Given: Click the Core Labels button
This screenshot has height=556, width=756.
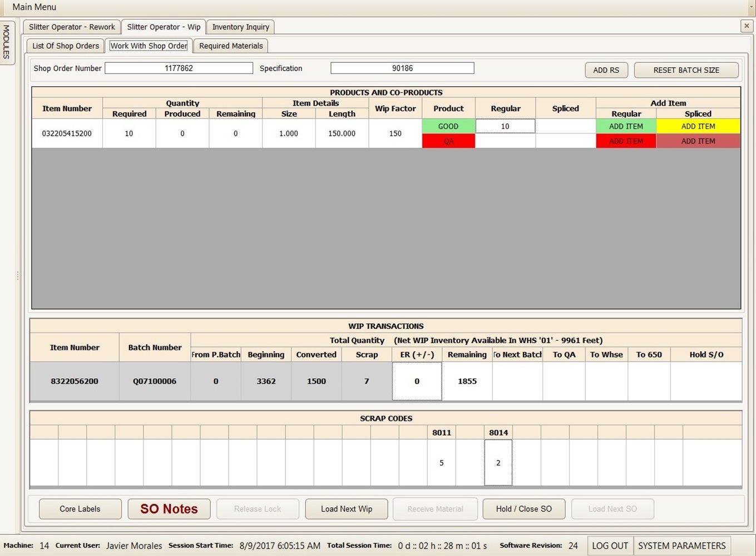Looking at the screenshot, I should tap(80, 509).
